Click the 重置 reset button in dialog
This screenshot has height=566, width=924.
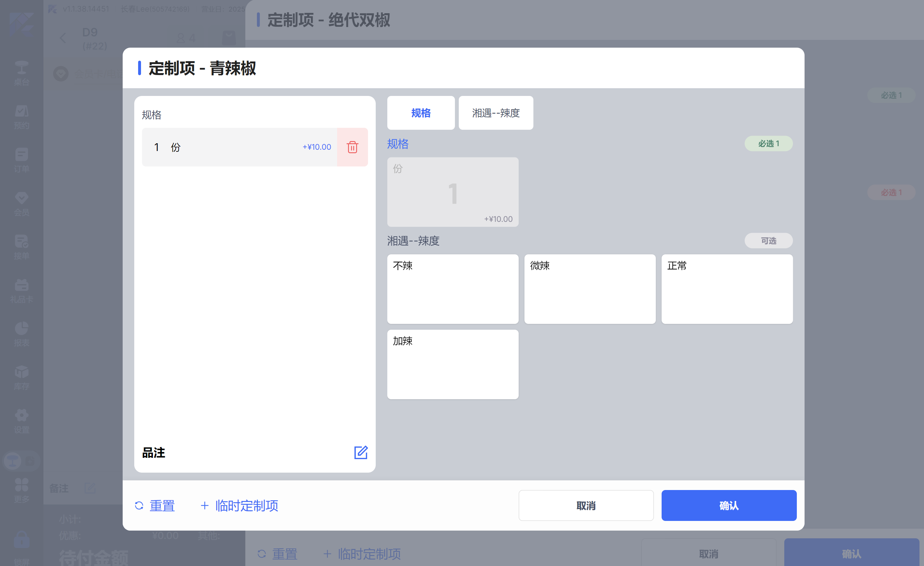155,505
